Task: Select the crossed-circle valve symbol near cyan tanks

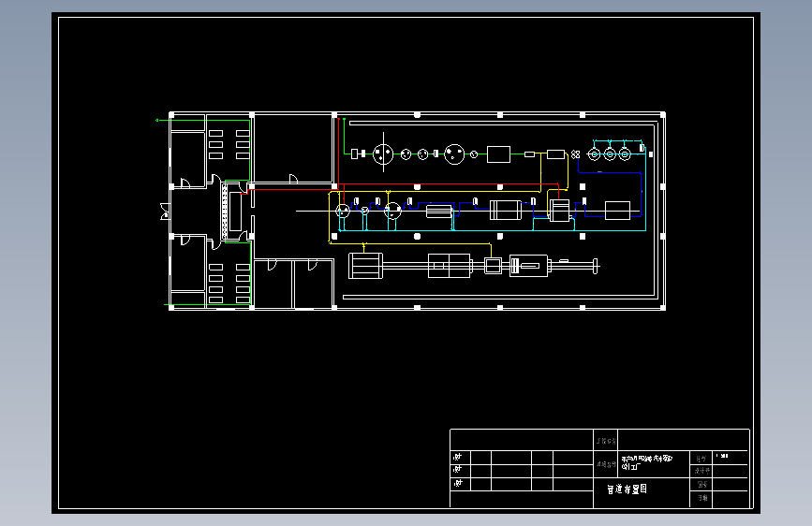Action: pyautogui.click(x=575, y=154)
